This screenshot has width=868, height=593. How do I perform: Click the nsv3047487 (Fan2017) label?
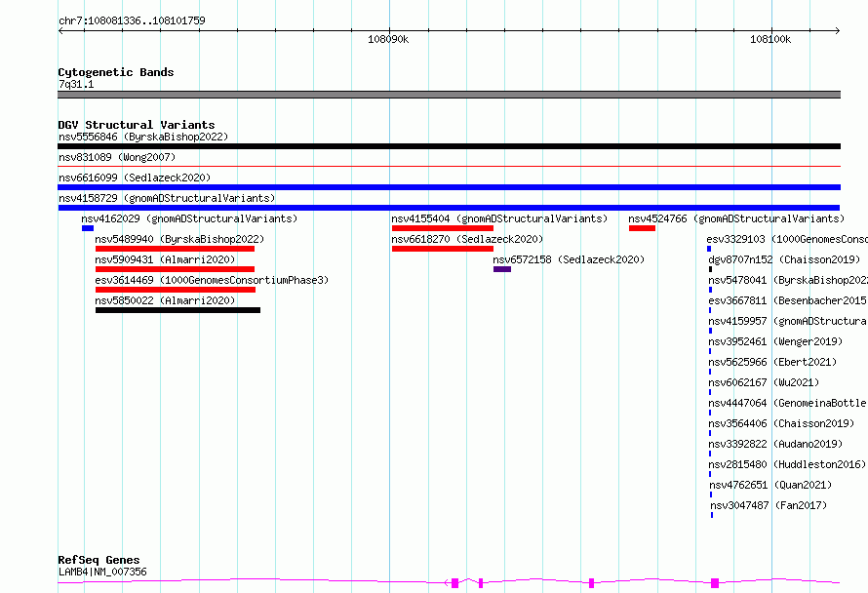pos(769,505)
